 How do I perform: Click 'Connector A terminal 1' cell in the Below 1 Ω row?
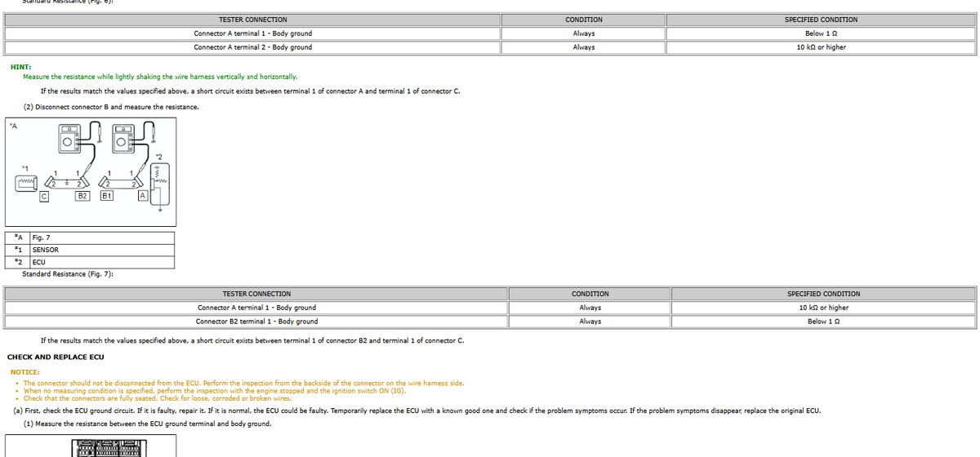(252, 33)
